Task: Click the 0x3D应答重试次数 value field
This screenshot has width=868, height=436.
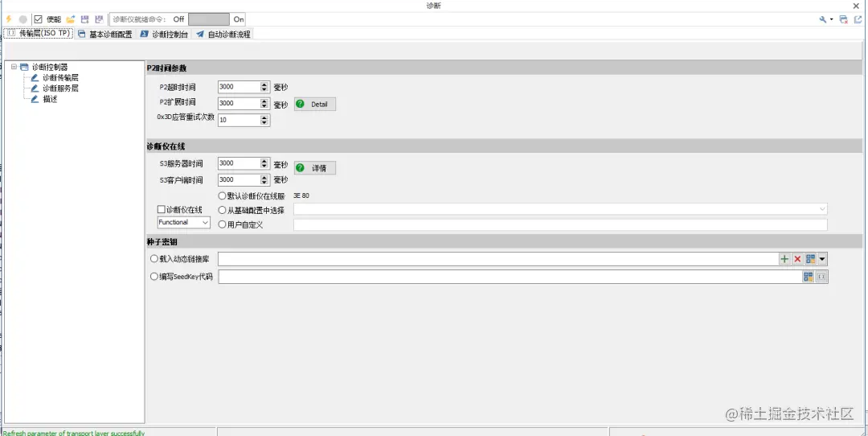Action: point(239,120)
